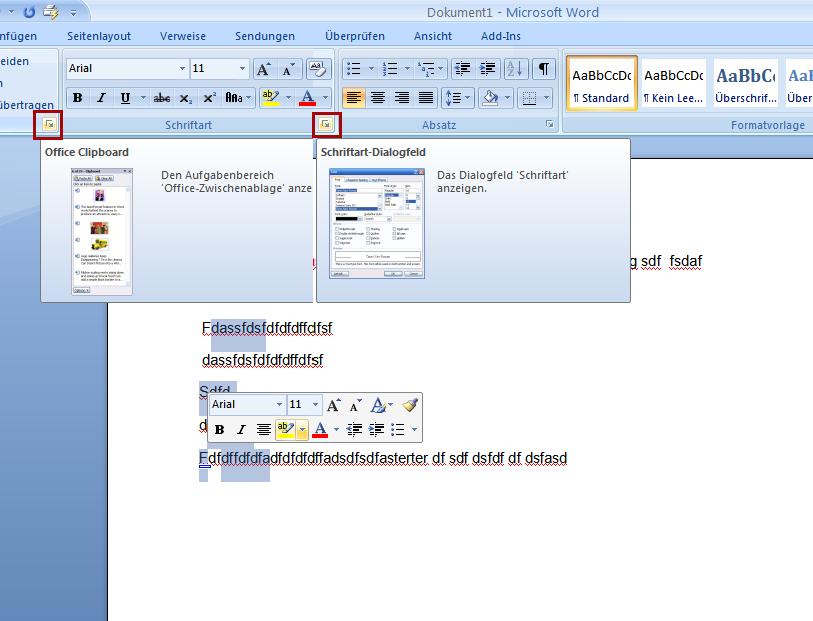Open the ribbon font size dropdown
Image resolution: width=813 pixels, height=621 pixels.
tap(242, 68)
